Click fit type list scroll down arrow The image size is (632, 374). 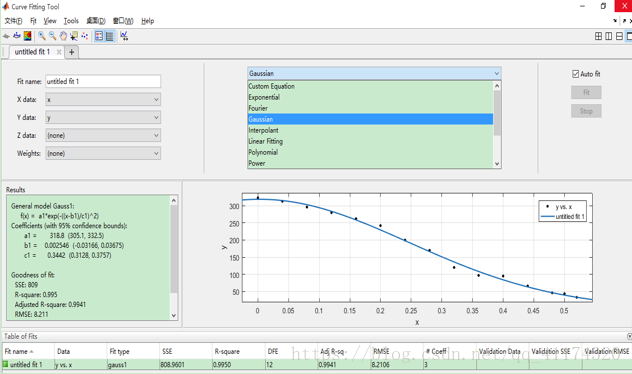click(497, 164)
